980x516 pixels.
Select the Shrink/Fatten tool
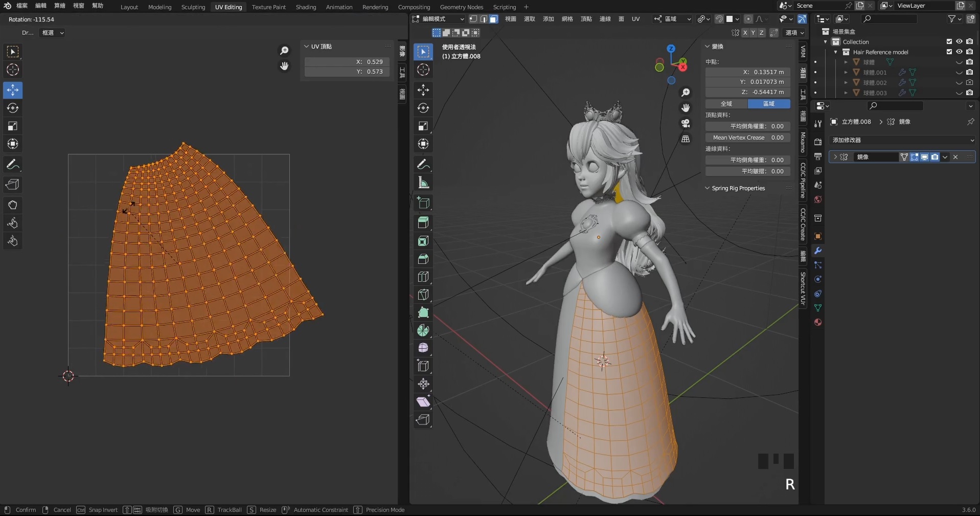423,384
